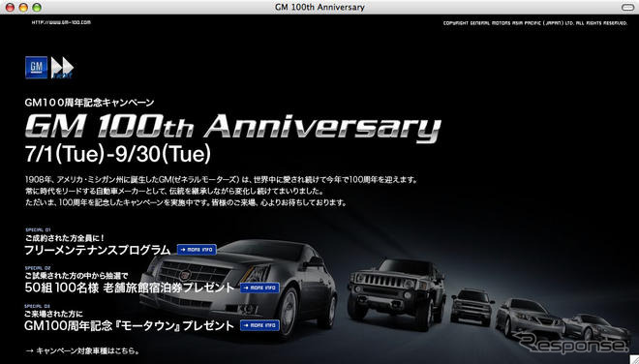Click the 50組 100名様 老舗旅館宿泊券プレゼント title
Image resolution: width=639 pixels, height=364 pixels.
click(130, 288)
